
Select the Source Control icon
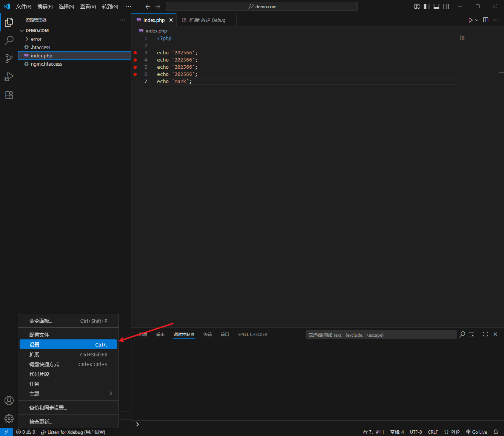pos(9,59)
